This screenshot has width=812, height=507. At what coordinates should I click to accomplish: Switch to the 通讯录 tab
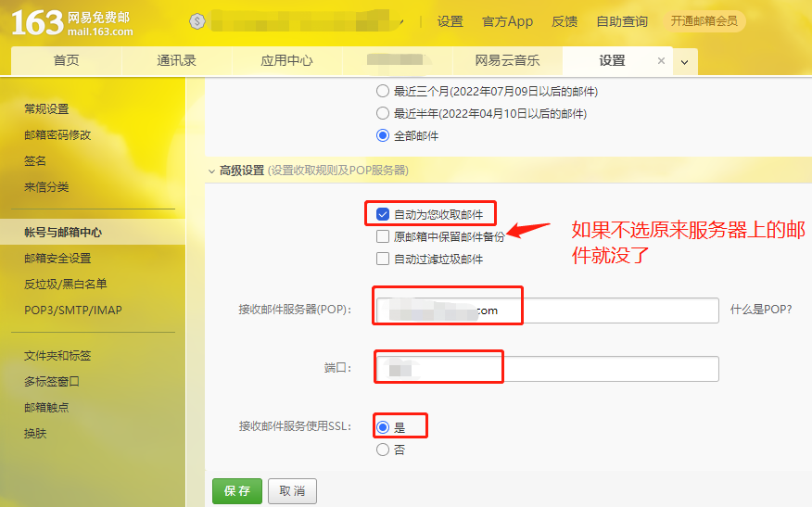177,61
